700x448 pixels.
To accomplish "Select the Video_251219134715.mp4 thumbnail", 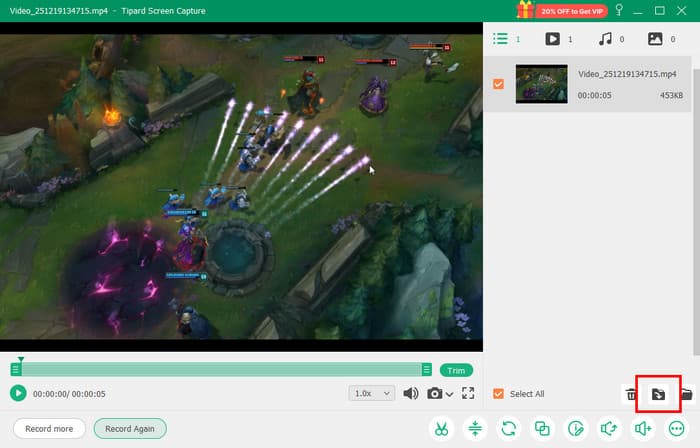I will 542,84.
